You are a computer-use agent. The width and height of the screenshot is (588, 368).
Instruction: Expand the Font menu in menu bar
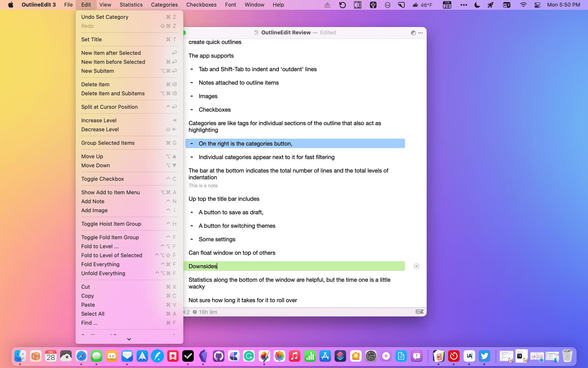pos(230,5)
